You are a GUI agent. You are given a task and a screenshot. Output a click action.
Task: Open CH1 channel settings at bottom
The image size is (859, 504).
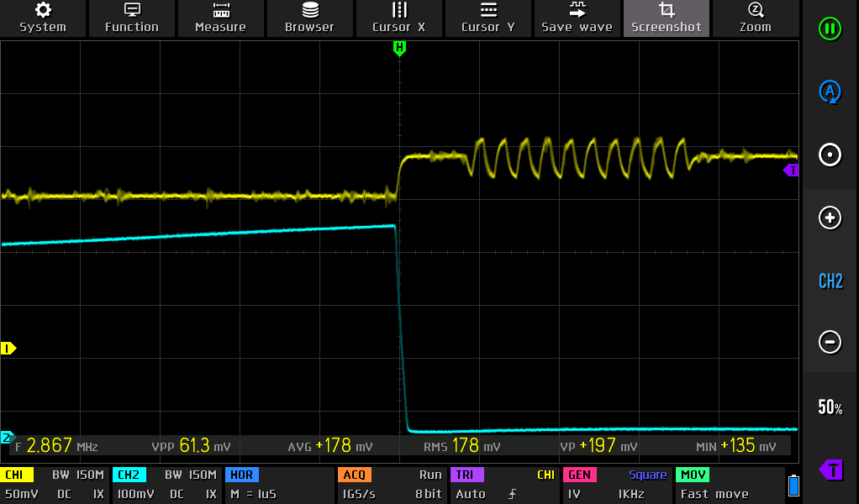coord(55,485)
